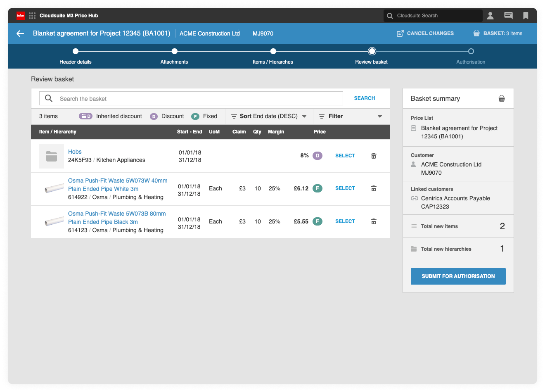Click SELECT on the Hobs row
Screen dimensions: 545x392
click(x=345, y=156)
